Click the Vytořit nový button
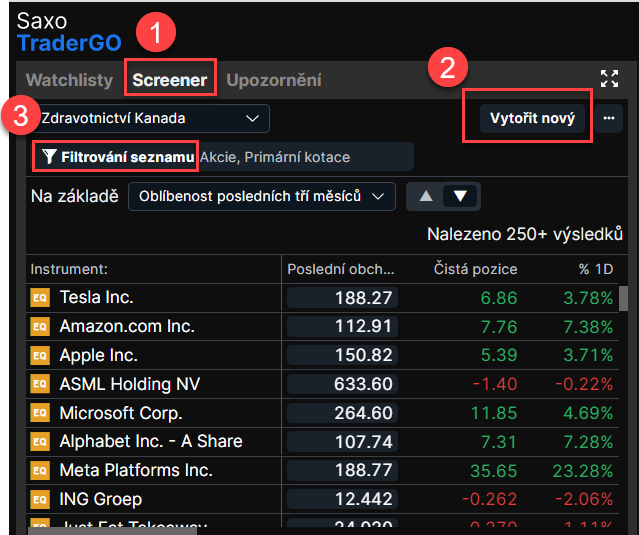Image resolution: width=639 pixels, height=535 pixels. pyautogui.click(x=532, y=118)
